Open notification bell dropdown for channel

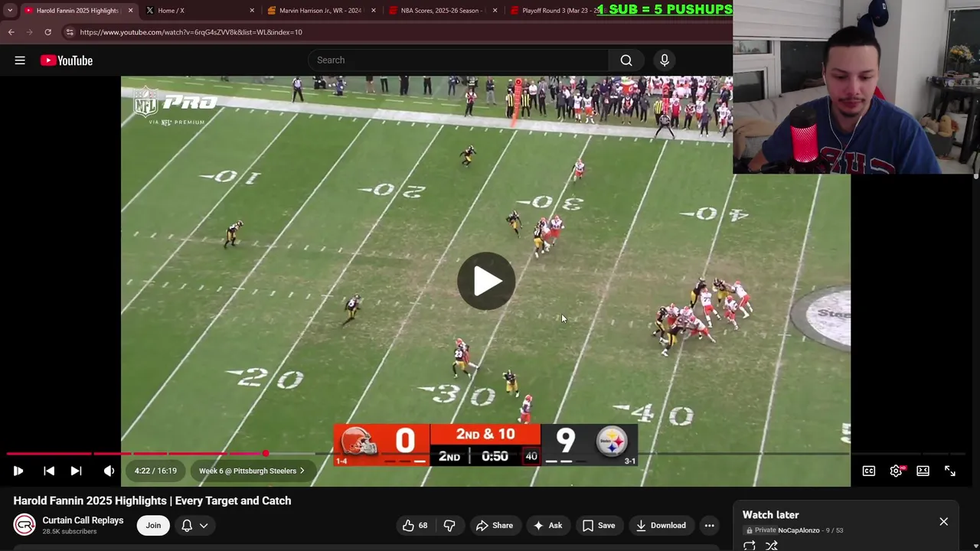(x=194, y=525)
